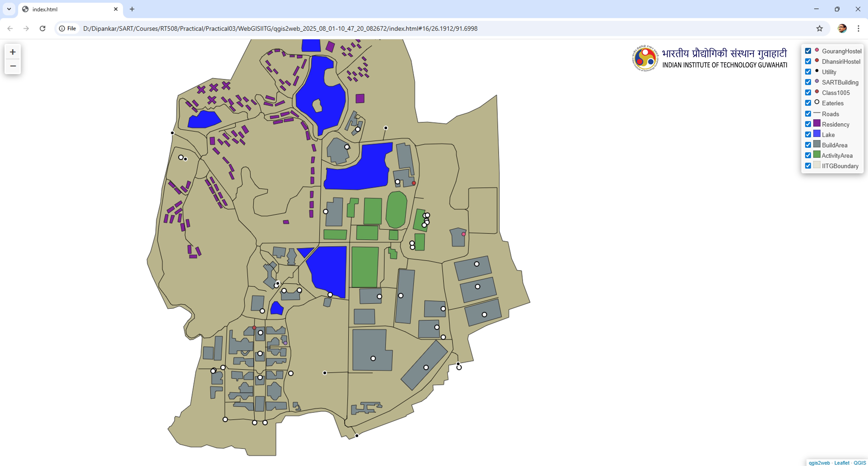Hide the Lake layer checkbox

(x=808, y=134)
